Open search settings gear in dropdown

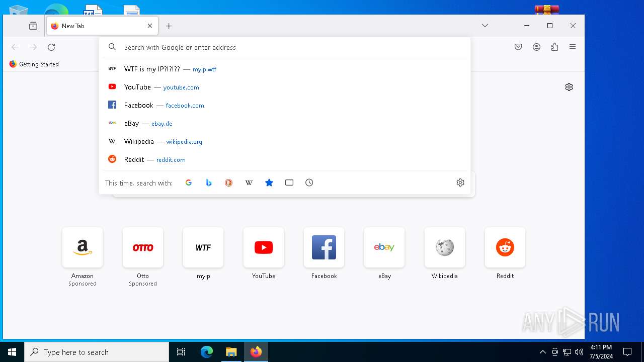460,183
